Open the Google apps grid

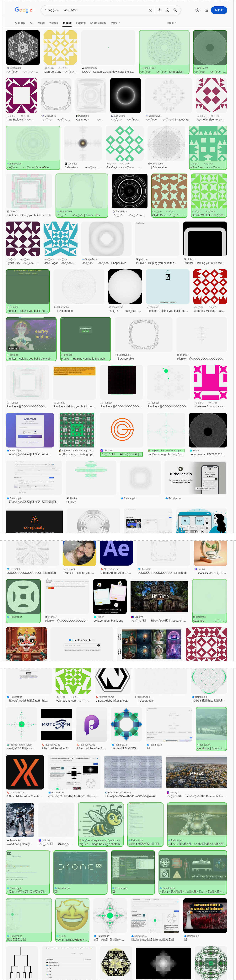[206, 10]
